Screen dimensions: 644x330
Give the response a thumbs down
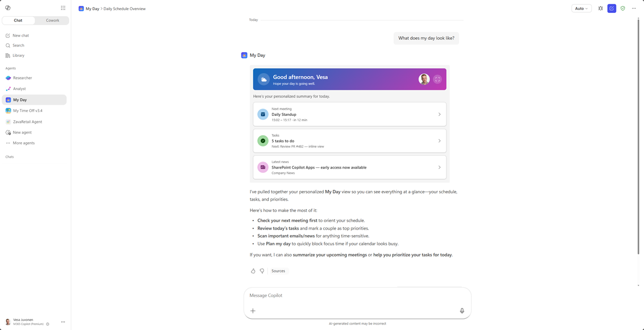coord(262,271)
